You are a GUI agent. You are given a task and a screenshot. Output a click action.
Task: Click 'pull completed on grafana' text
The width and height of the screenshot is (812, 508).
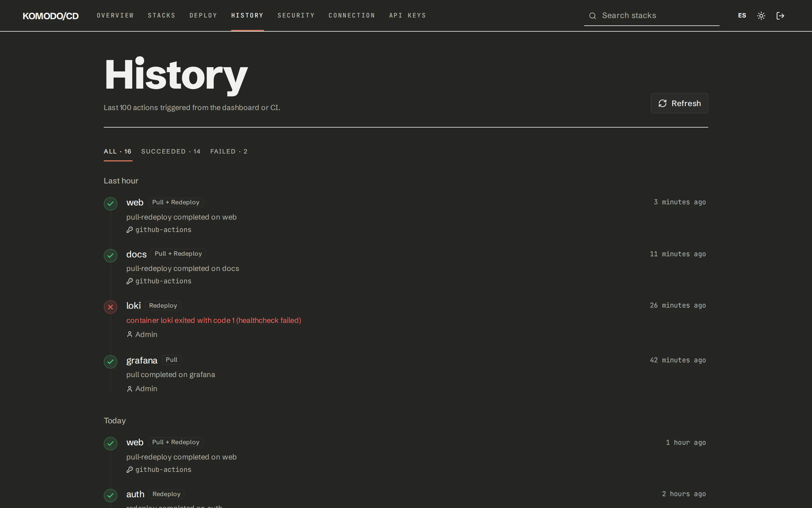171,375
